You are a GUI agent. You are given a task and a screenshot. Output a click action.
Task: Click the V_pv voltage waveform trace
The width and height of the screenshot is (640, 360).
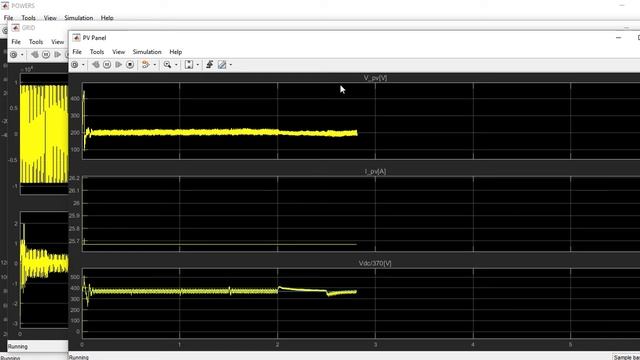[x=220, y=132]
